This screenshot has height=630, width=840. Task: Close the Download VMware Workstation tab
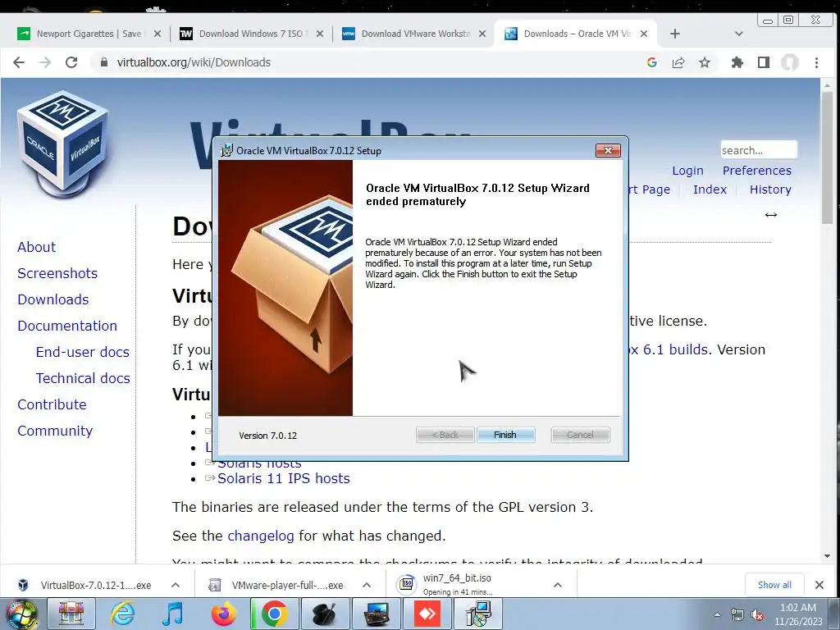tap(482, 34)
